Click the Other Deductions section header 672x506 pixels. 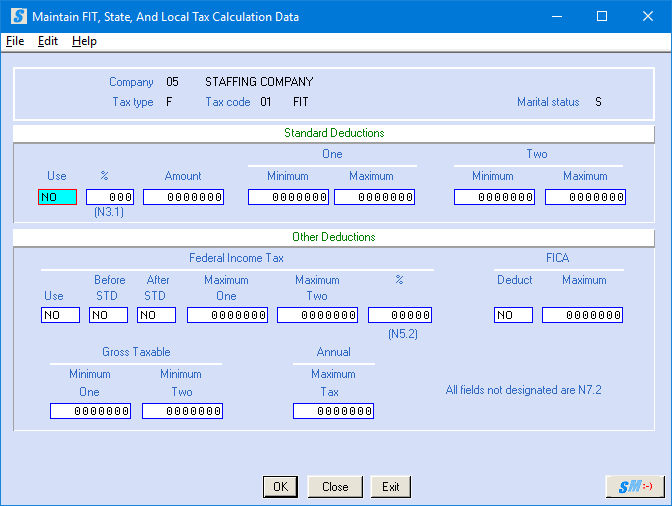(334, 237)
